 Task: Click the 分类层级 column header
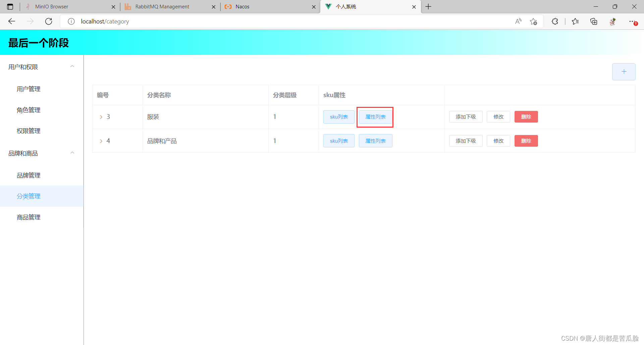pyautogui.click(x=293, y=95)
